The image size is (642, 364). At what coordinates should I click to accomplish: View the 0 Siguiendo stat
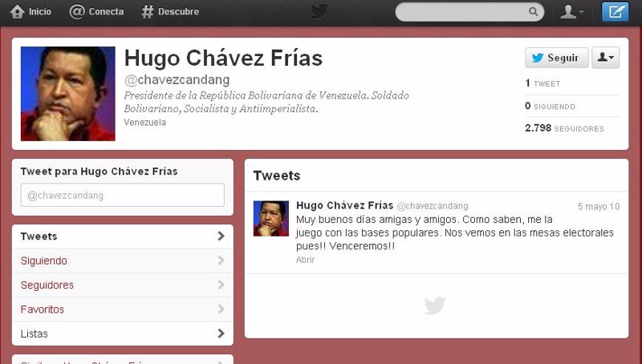click(550, 107)
